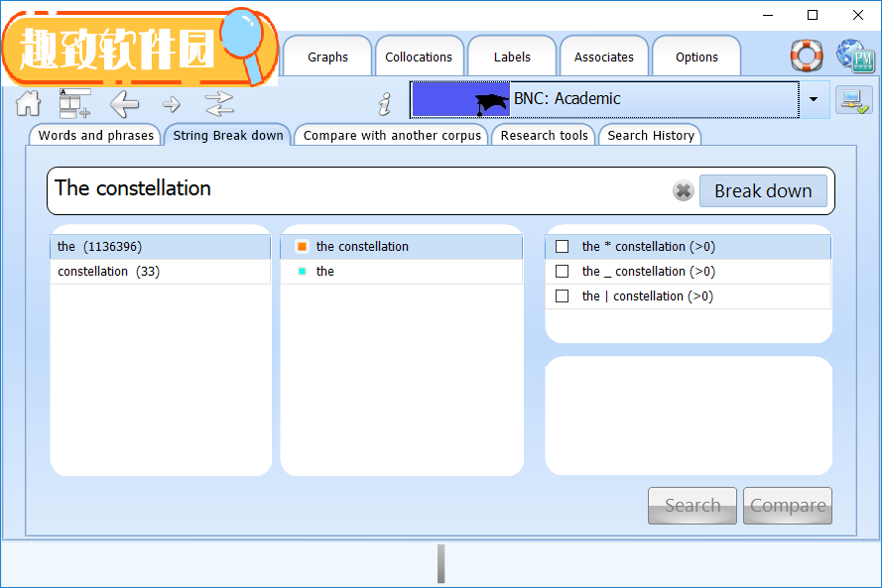Click the Compare button

[787, 506]
